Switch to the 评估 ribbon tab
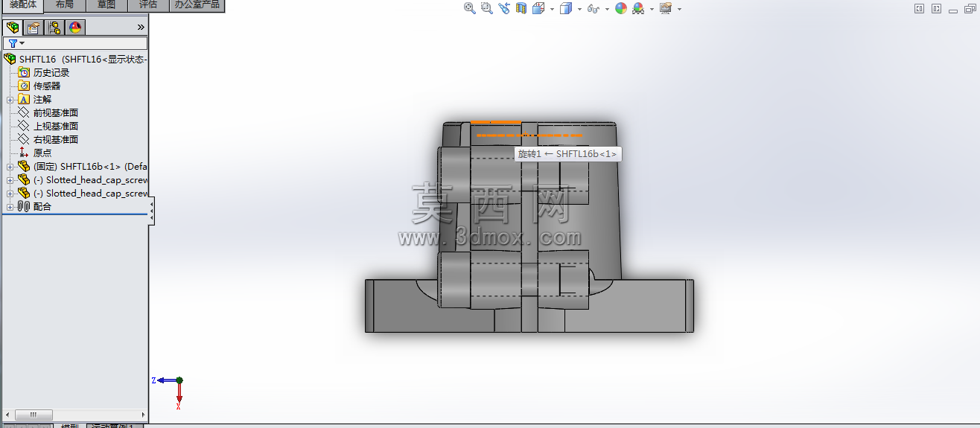 point(148,4)
